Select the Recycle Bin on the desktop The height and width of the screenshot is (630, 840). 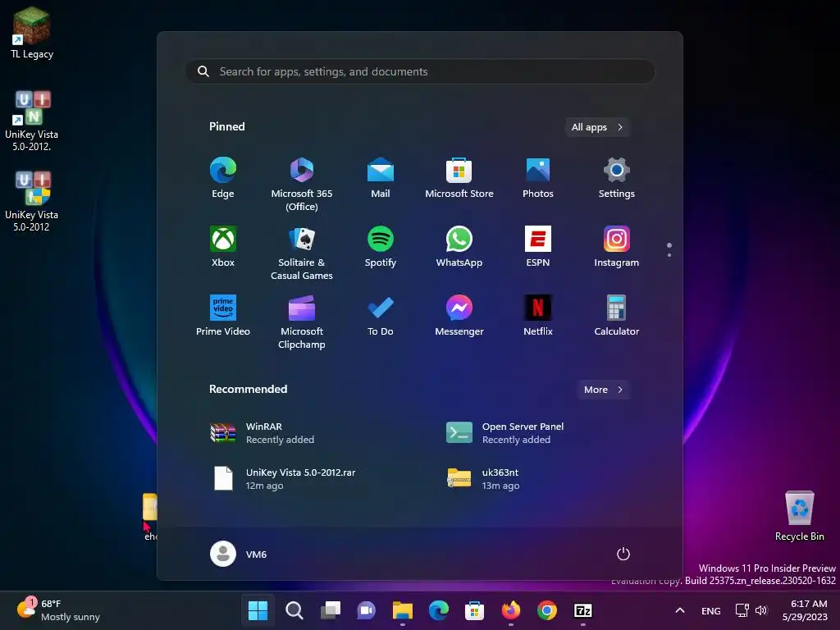799,517
